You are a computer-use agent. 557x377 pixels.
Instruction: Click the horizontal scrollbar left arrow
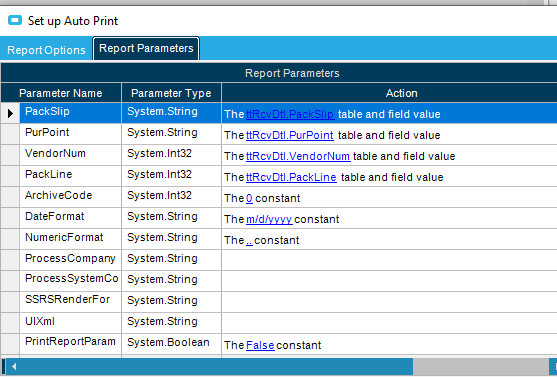click(x=13, y=366)
